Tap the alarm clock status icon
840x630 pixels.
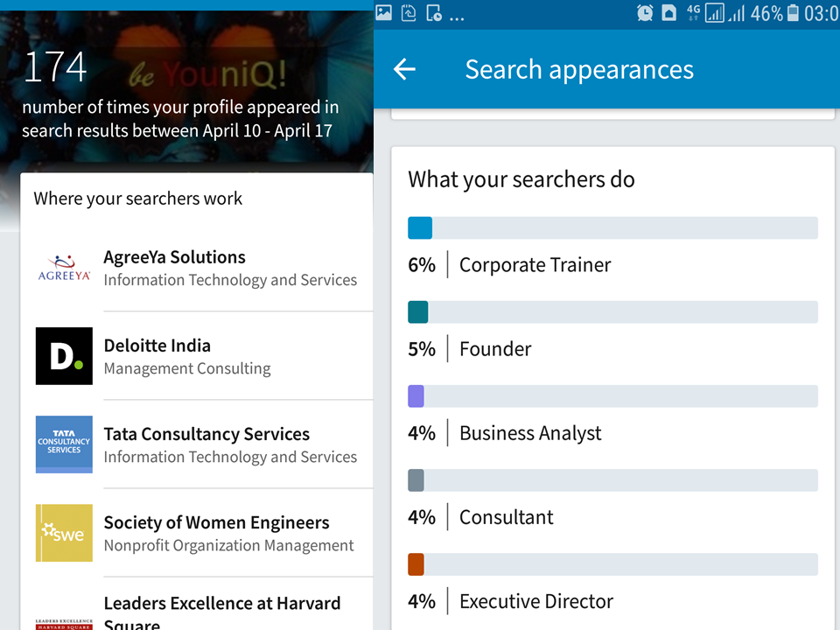pyautogui.click(x=645, y=13)
